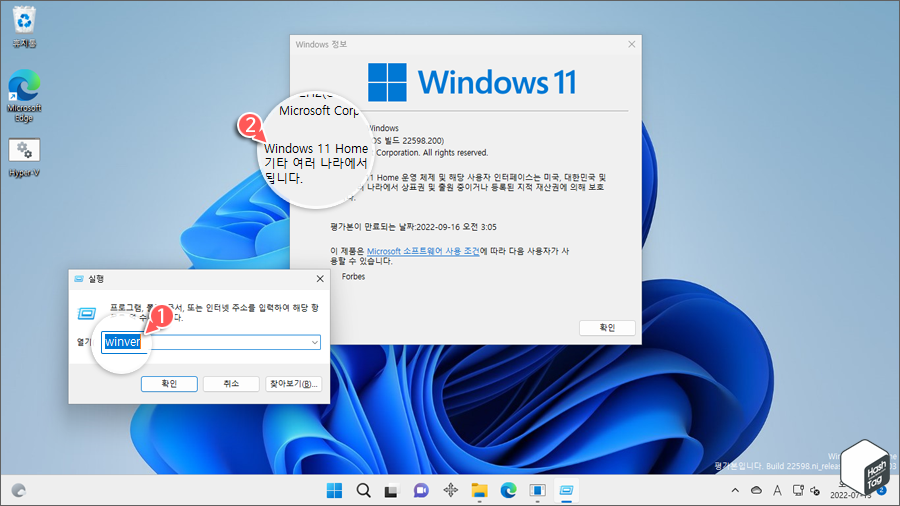Open Task View on the taskbar
The height and width of the screenshot is (506, 900).
(x=391, y=491)
